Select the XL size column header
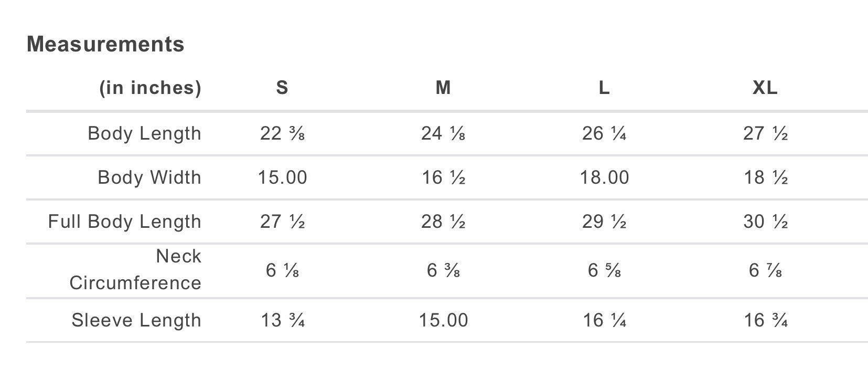This screenshot has width=868, height=369. [x=765, y=88]
